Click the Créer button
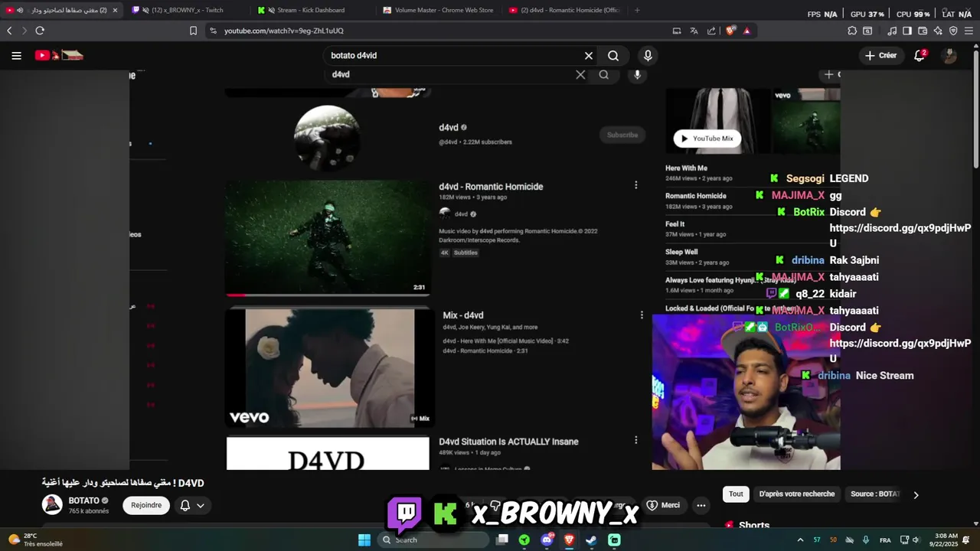980x551 pixels. [x=880, y=55]
